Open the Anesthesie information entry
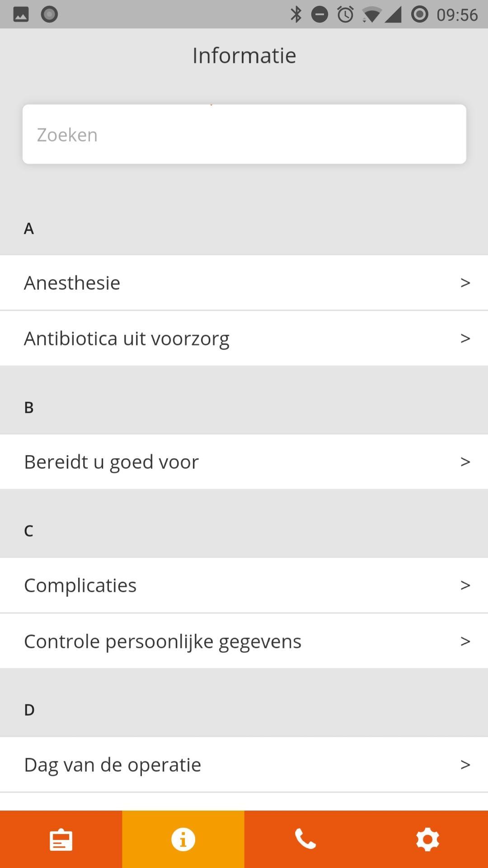 click(244, 283)
